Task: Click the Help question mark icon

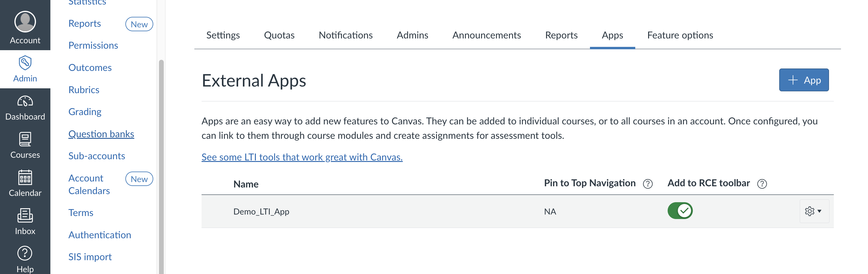Action: 25,253
